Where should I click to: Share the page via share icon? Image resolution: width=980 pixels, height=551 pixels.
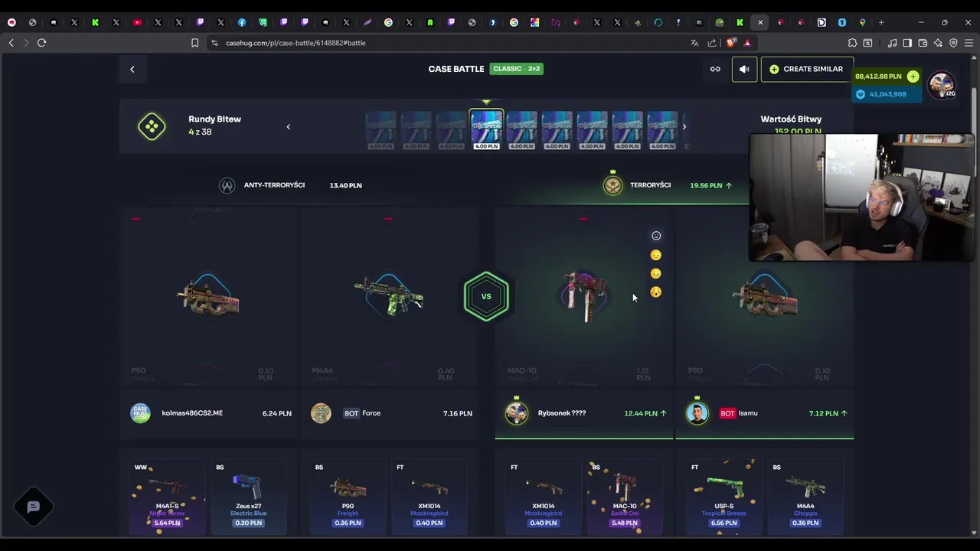[x=712, y=43]
